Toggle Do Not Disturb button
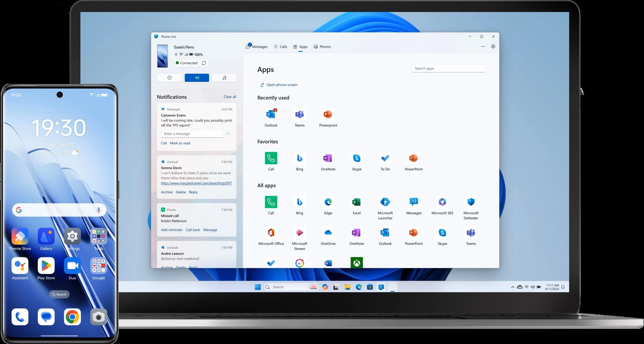This screenshot has height=344, width=644. tap(169, 78)
